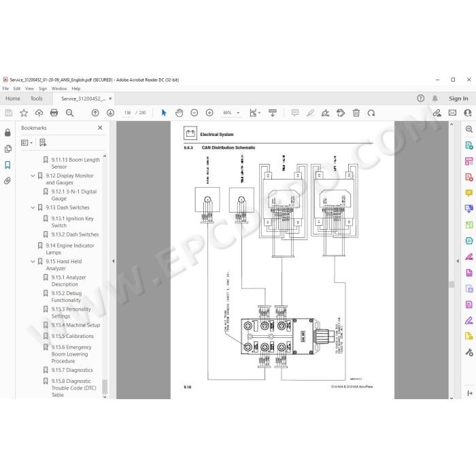Zoom in with plus button
The width and height of the screenshot is (476, 476).
[x=209, y=113]
